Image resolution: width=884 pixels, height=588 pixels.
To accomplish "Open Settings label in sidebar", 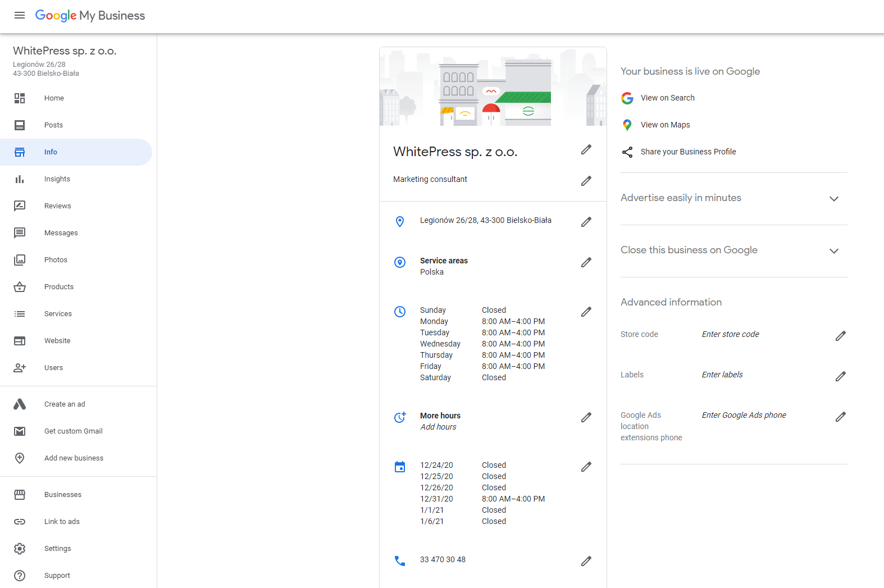I will pyautogui.click(x=58, y=549).
